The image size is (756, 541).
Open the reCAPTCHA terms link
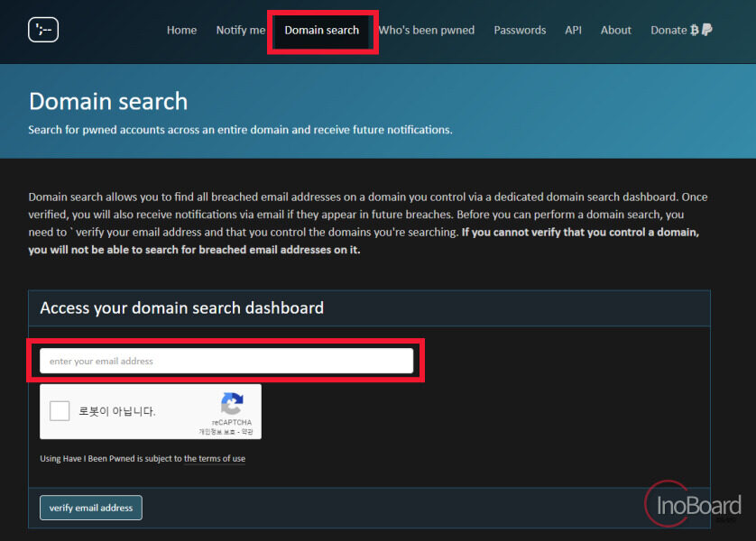(247, 432)
